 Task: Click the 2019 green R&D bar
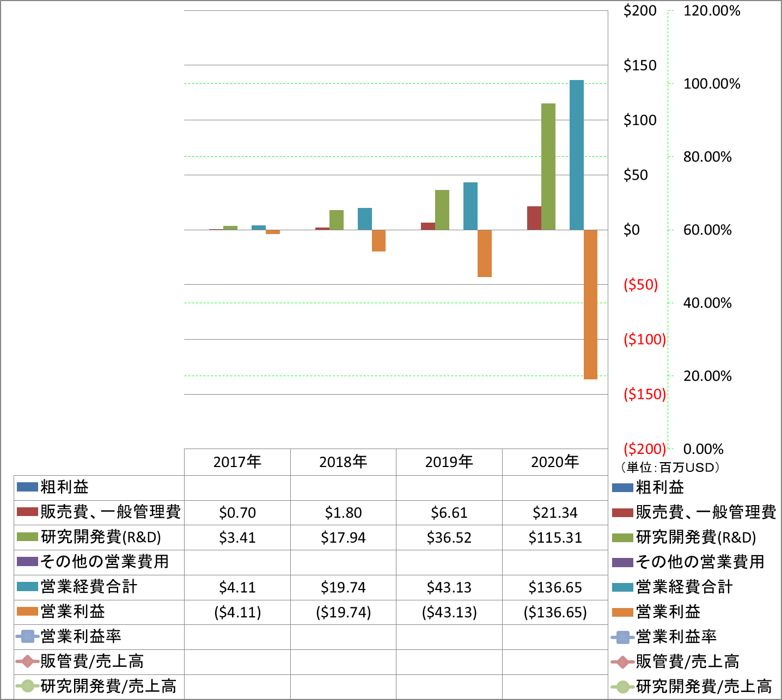(442, 210)
